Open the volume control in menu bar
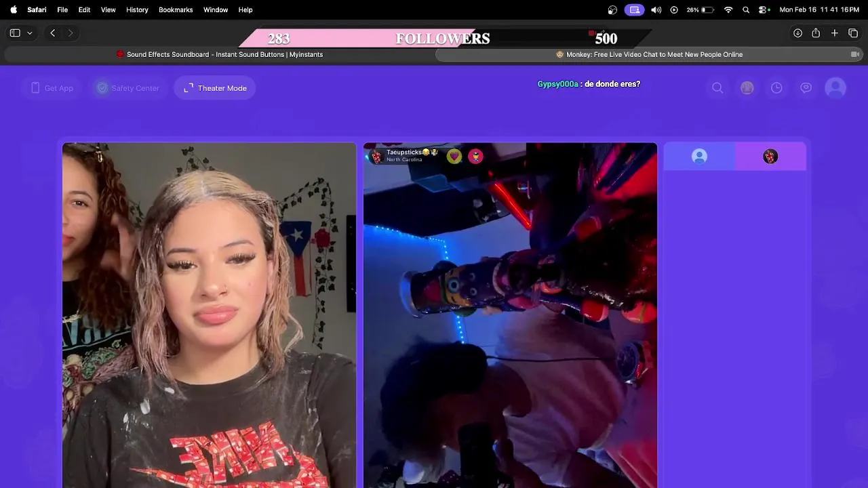 [x=656, y=9]
